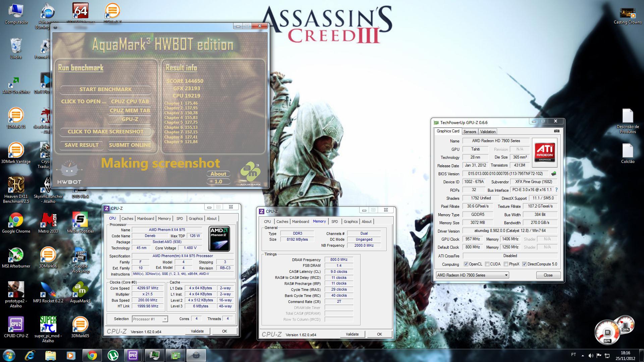The height and width of the screenshot is (362, 644).
Task: Open the Descrisão de Produtos document
Action: click(628, 121)
